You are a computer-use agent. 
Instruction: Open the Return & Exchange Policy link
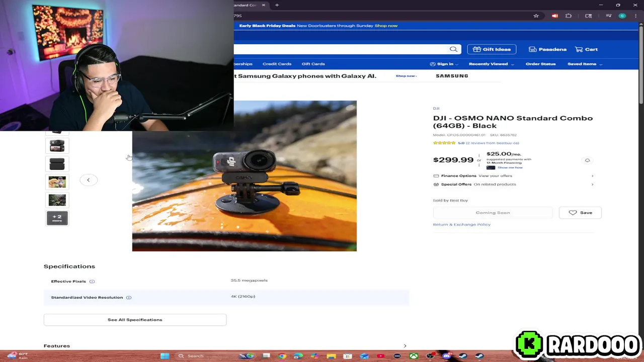point(461,224)
